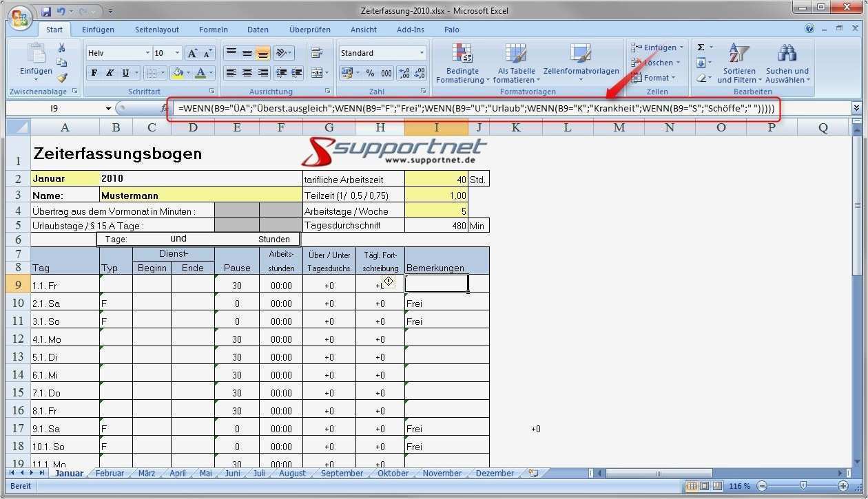This screenshot has width=868, height=499.
Task: Increase decimal places with the toolbar icon
Action: (x=402, y=74)
